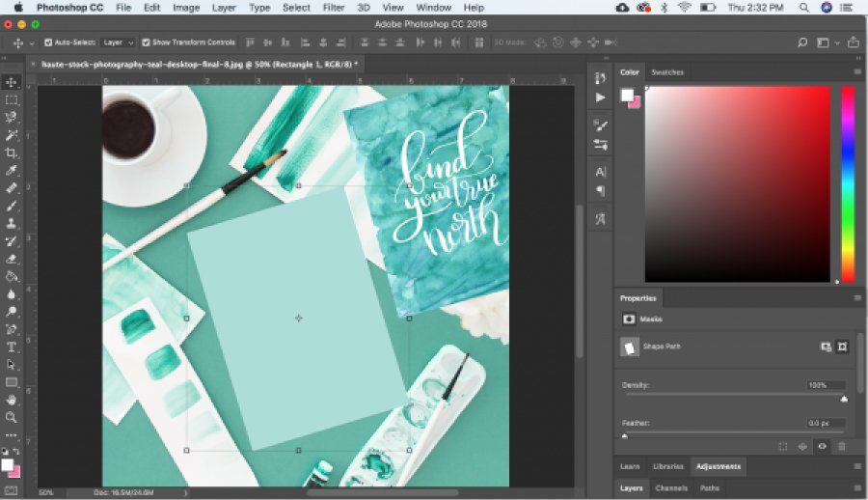This screenshot has width=868, height=500.
Task: Select the Eraser tool
Action: [12, 259]
